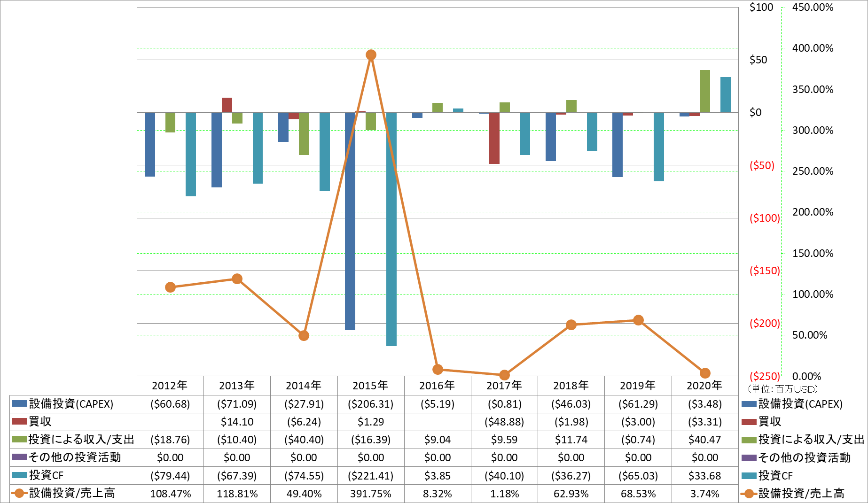Click left legend label 投資による収入/支出
Viewport: 868px width, 503px height.
tap(81, 440)
